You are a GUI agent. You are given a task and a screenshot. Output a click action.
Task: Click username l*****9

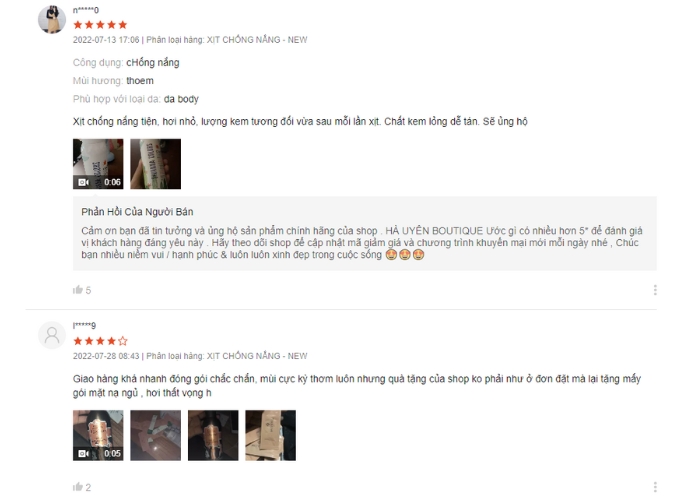(84, 325)
